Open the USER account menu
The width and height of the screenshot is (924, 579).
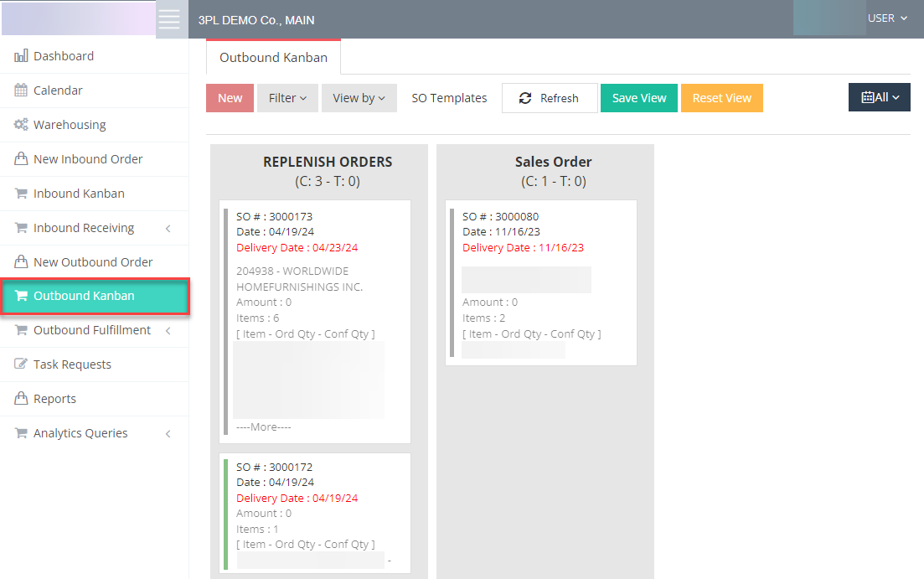(887, 18)
